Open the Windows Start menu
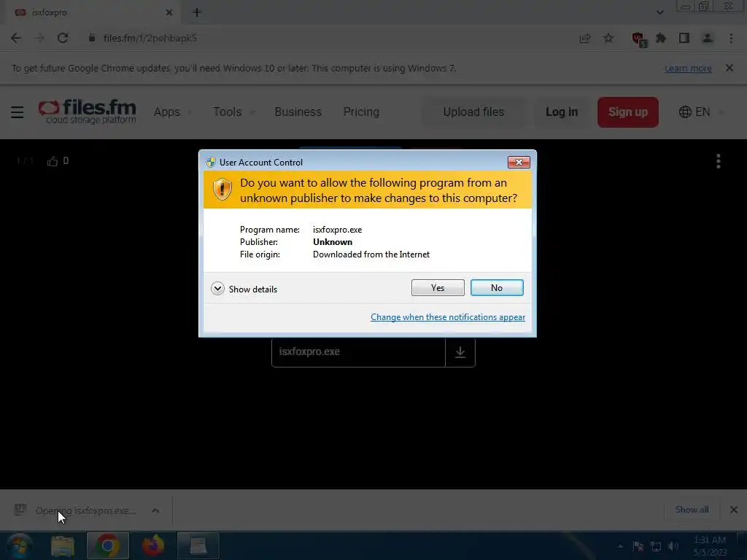747x560 pixels. (x=20, y=545)
